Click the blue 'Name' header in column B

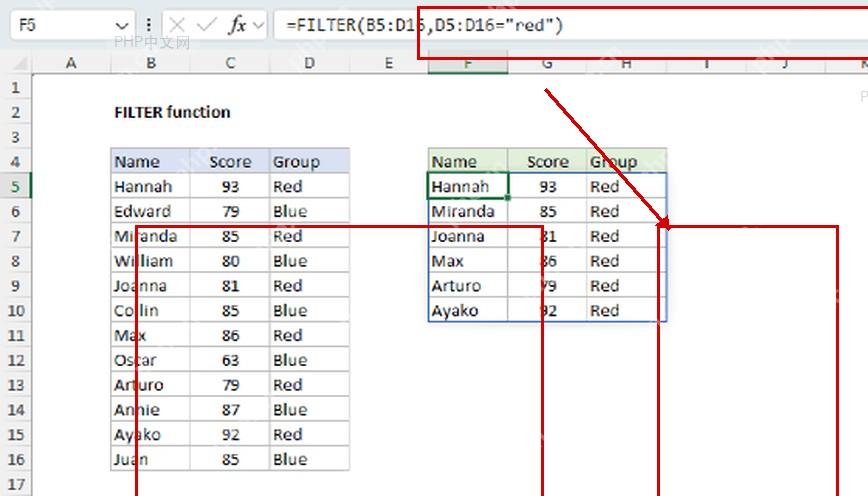pyautogui.click(x=151, y=162)
